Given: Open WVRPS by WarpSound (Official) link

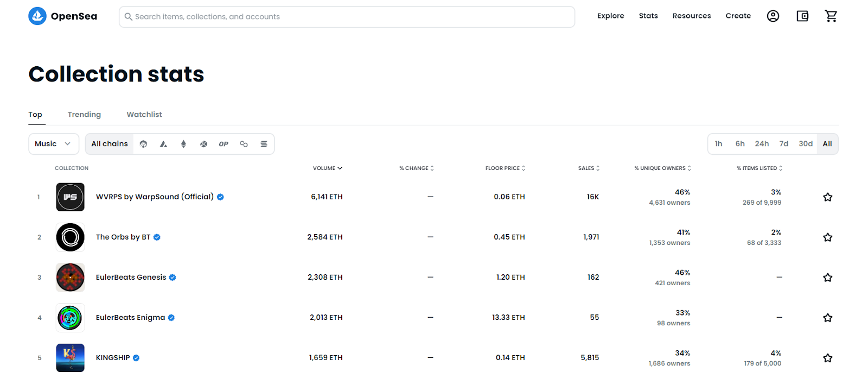Looking at the screenshot, I should 155,197.
